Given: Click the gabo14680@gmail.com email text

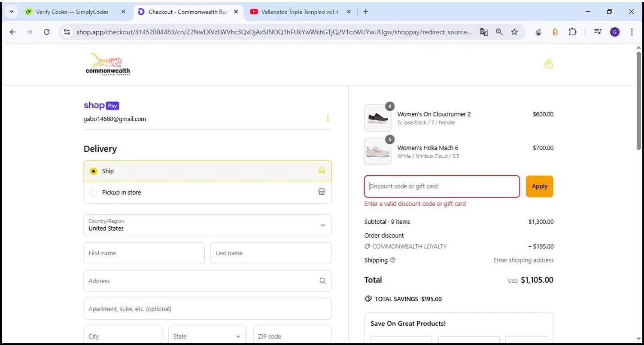Looking at the screenshot, I should click(115, 119).
